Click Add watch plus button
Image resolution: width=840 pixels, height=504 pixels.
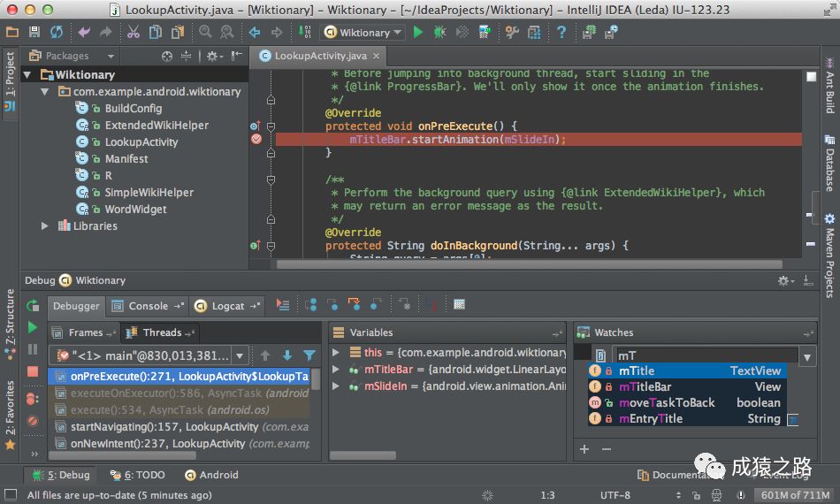[584, 449]
